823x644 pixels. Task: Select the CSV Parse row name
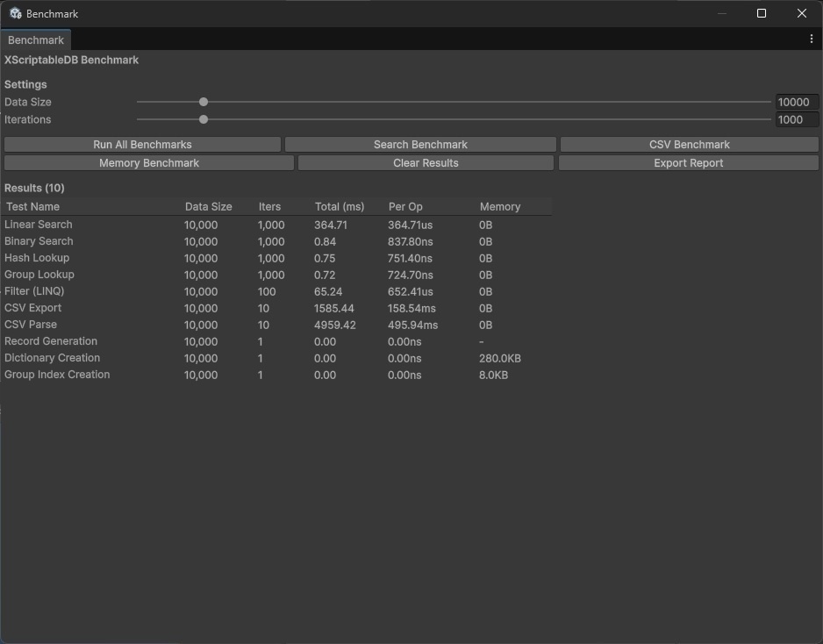(31, 325)
